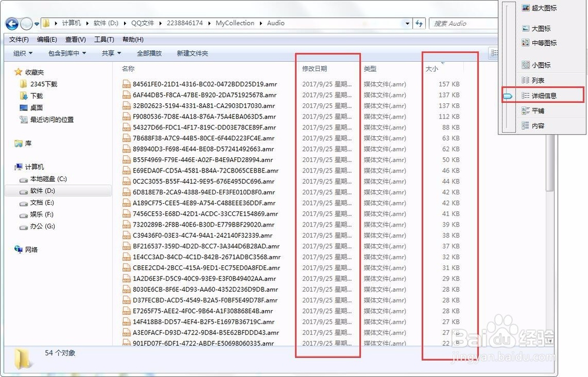
Task: Click 计算机 segment in address bar
Action: tap(71, 23)
